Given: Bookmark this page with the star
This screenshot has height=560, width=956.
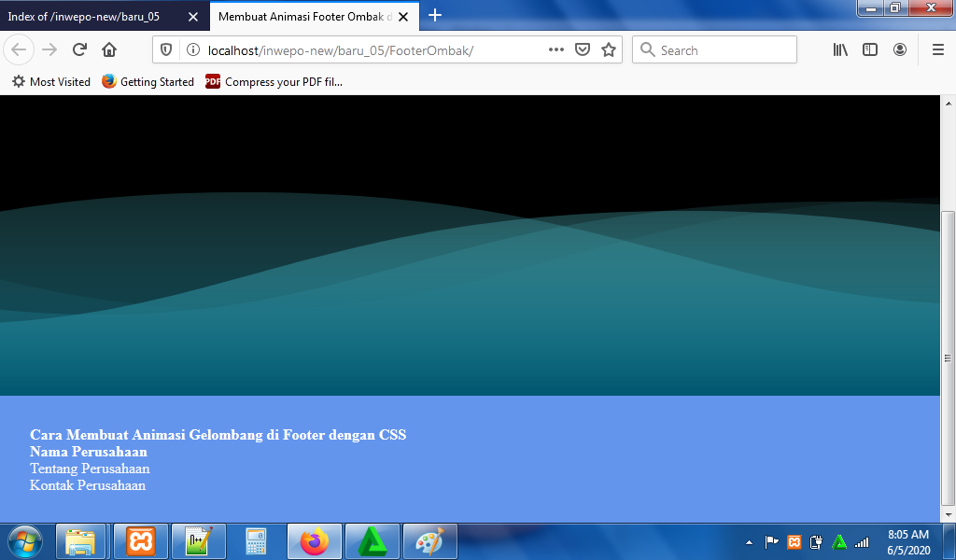Looking at the screenshot, I should pyautogui.click(x=609, y=50).
